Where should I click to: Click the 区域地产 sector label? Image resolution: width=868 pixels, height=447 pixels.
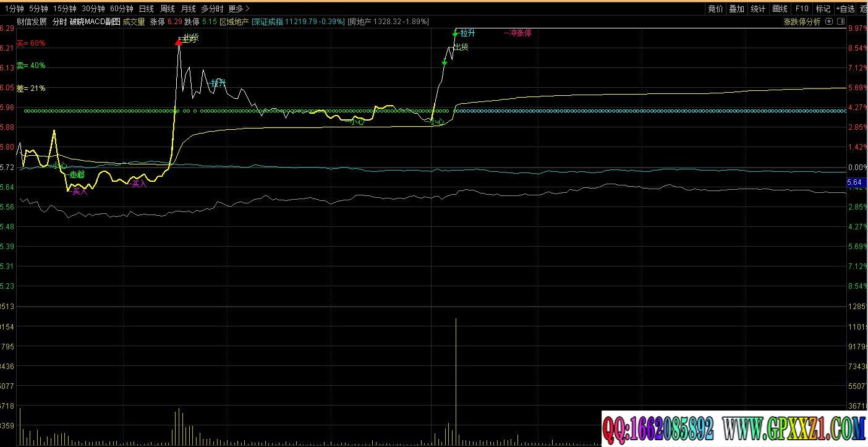[x=234, y=22]
